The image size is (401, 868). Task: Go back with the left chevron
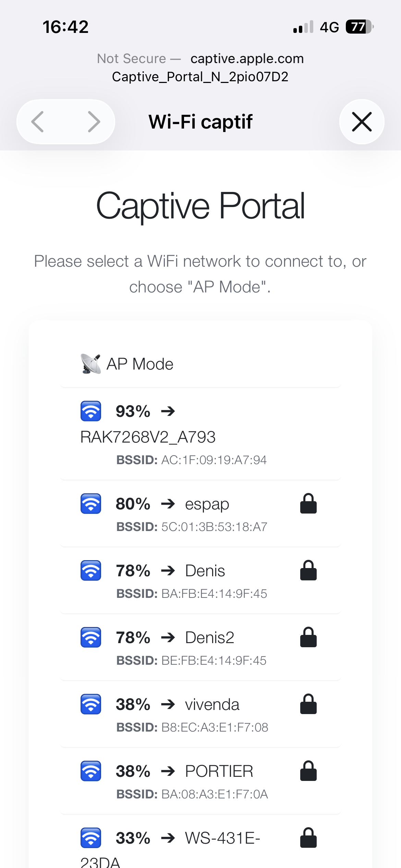pyautogui.click(x=38, y=122)
